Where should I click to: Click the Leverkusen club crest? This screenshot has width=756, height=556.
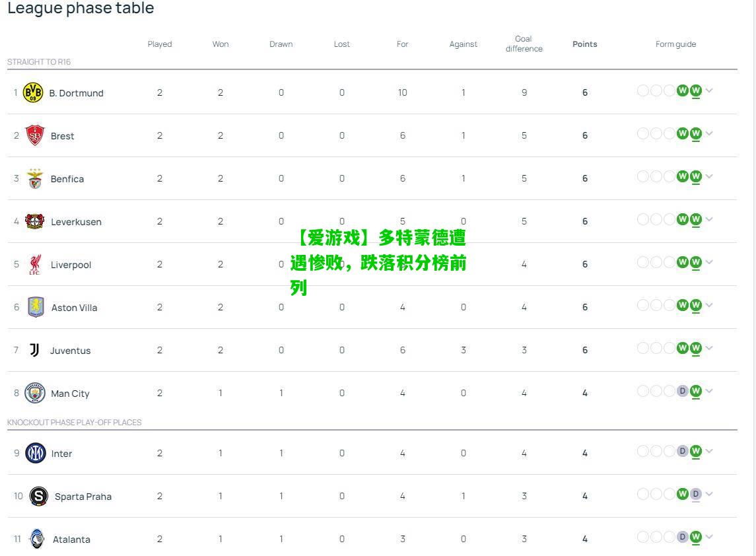click(x=35, y=221)
